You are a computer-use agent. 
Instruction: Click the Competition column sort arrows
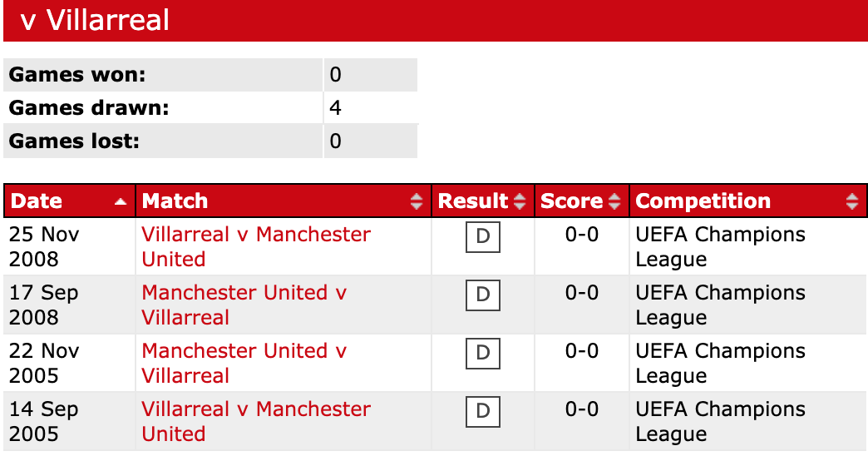click(x=851, y=201)
